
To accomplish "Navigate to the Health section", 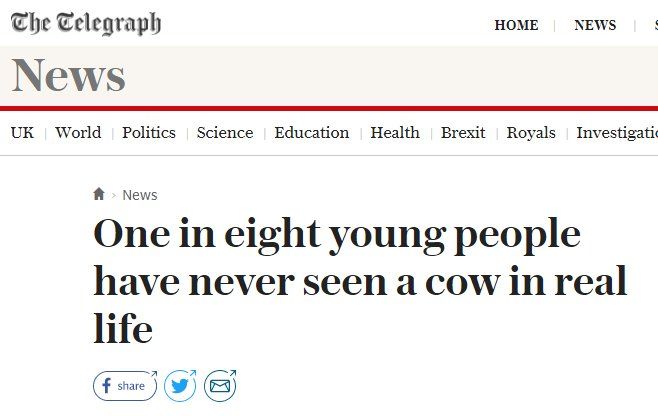I will [395, 133].
